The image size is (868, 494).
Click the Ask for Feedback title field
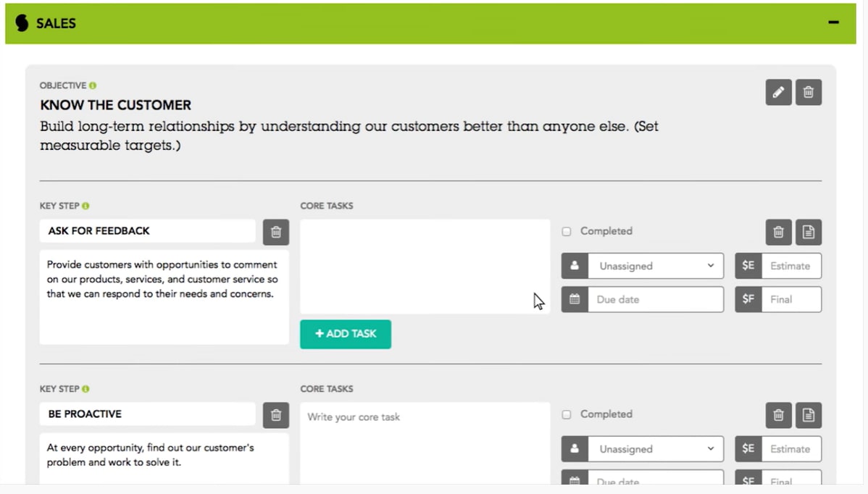pyautogui.click(x=147, y=231)
